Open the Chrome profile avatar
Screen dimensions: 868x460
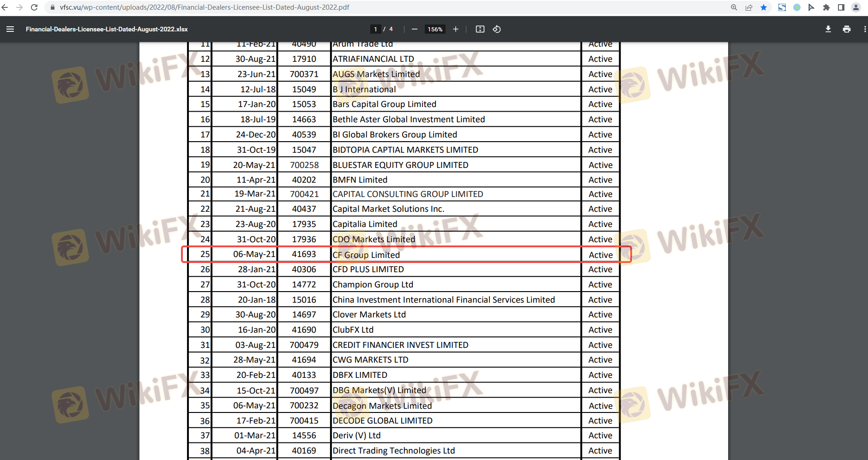coord(856,7)
